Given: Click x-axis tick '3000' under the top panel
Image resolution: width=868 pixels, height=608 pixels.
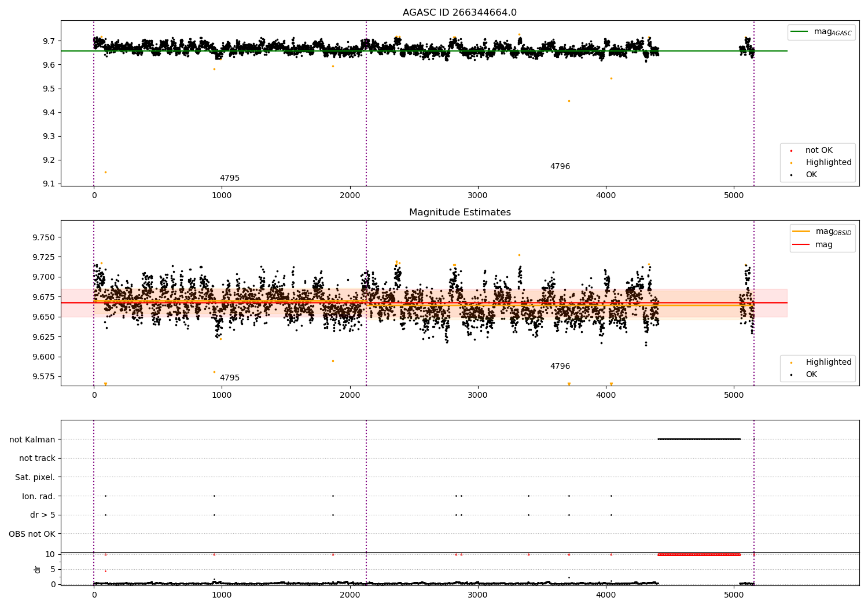Looking at the screenshot, I should tap(478, 196).
